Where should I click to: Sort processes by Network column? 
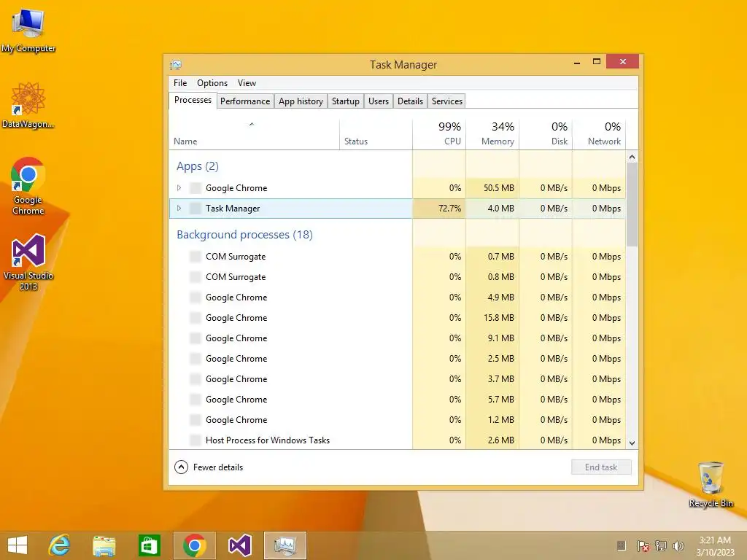(x=599, y=134)
